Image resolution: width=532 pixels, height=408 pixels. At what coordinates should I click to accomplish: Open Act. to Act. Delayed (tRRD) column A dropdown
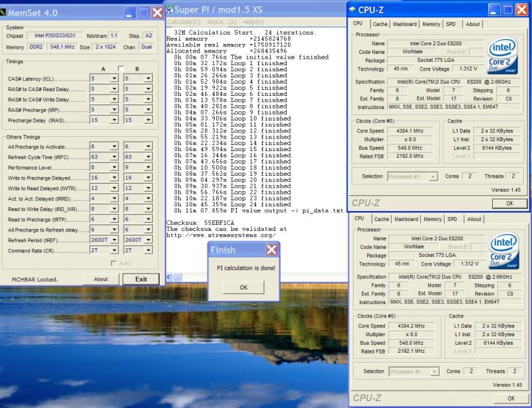pos(114,198)
